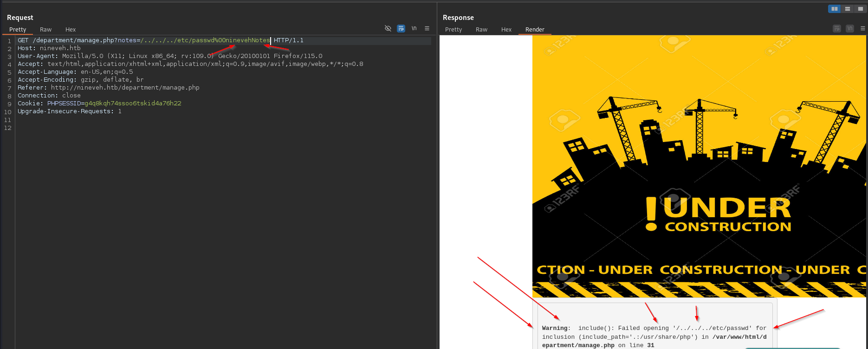Click disabled line wrap icon in Response
868x349 pixels.
point(837,29)
